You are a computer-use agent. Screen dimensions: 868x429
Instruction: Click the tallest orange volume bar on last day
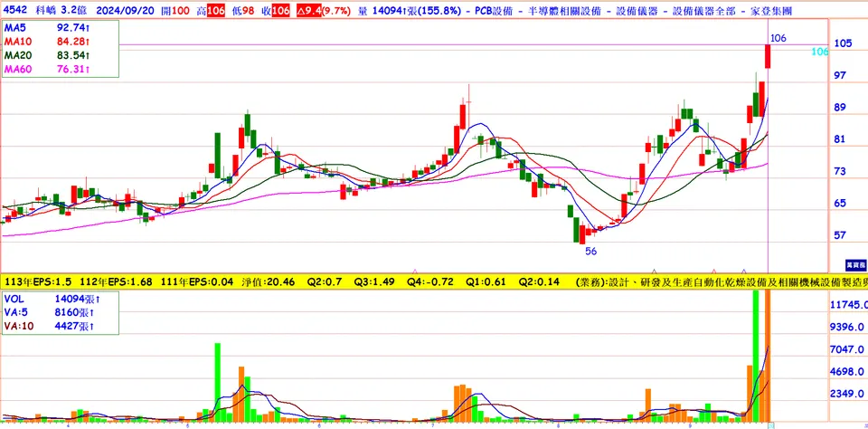768,355
